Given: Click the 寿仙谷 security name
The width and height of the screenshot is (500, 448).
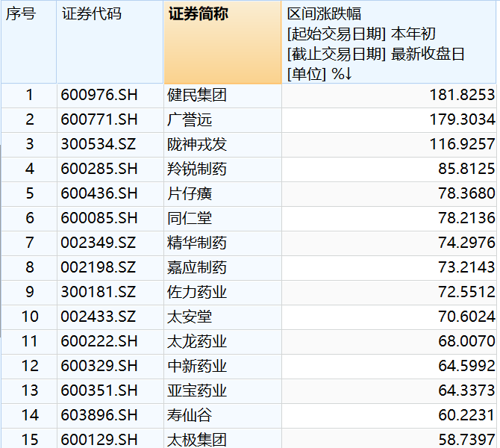Looking at the screenshot, I should (x=190, y=415).
